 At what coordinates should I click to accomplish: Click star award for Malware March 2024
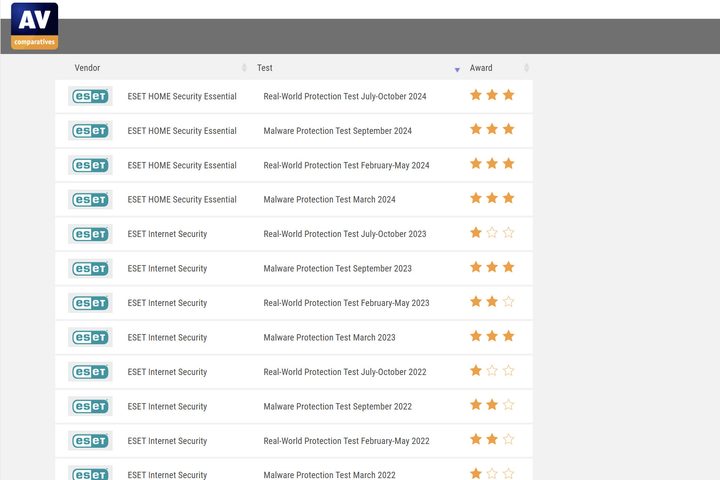[x=492, y=198]
